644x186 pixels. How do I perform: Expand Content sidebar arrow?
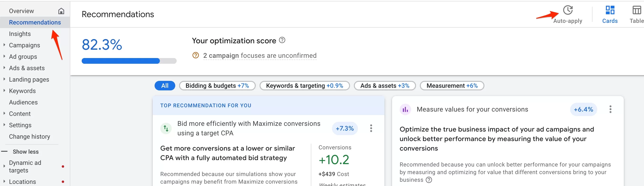[4, 113]
